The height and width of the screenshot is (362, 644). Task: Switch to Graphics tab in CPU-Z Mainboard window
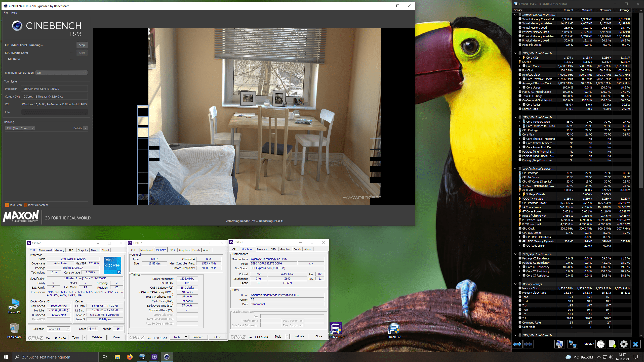(x=285, y=249)
